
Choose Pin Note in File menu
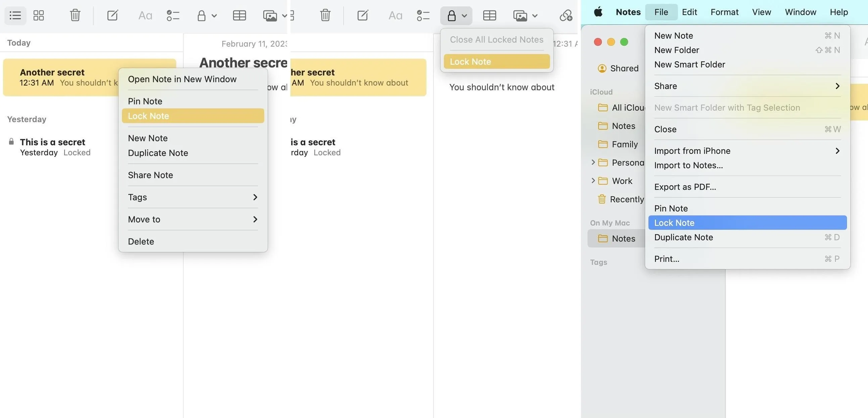click(x=747, y=208)
